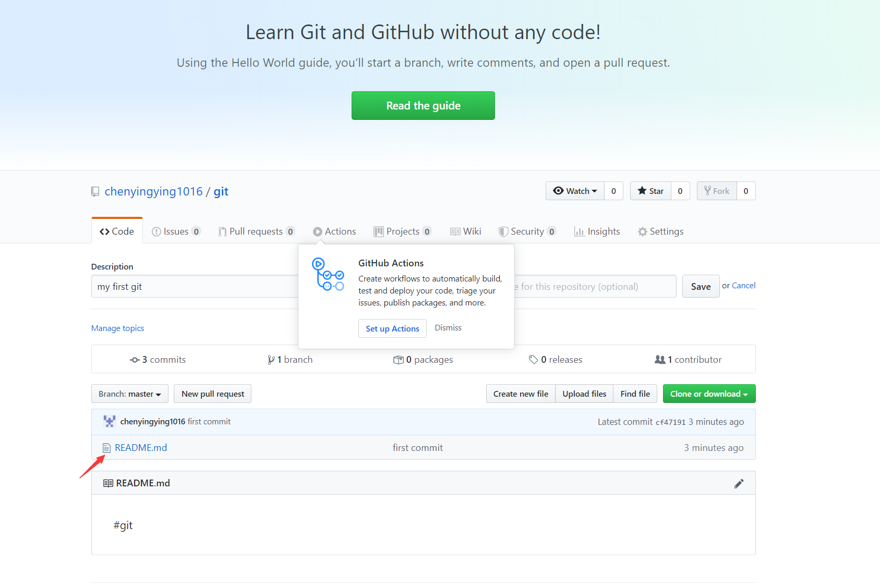Click the Issues exclamation icon
The height and width of the screenshot is (588, 880).
[x=156, y=231]
